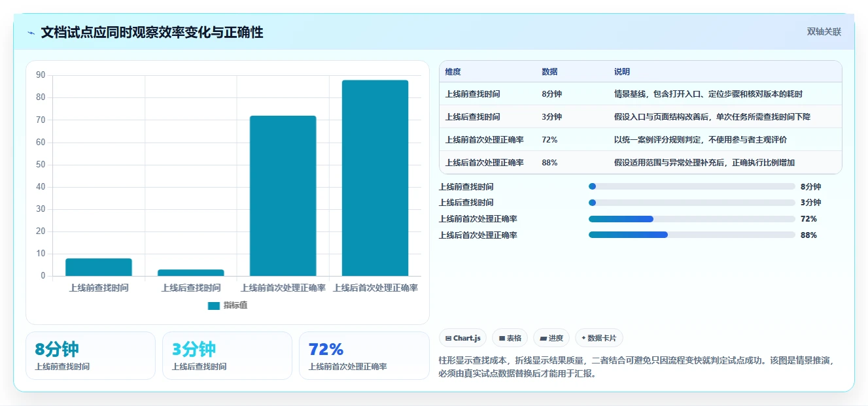Screen dimensions: 868x406
Task: Click table cell 上线前首次处理正确率 in 维度 column
Action: click(x=484, y=140)
